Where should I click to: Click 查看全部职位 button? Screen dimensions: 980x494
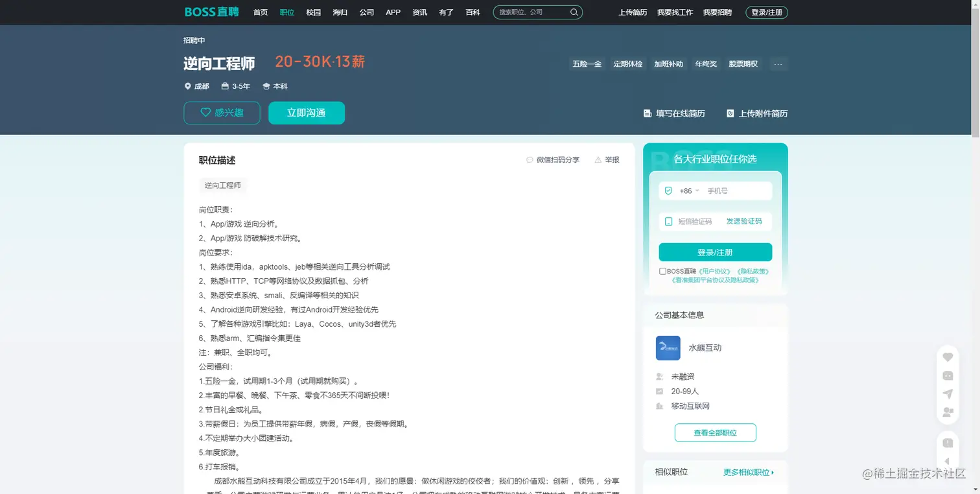(x=716, y=432)
